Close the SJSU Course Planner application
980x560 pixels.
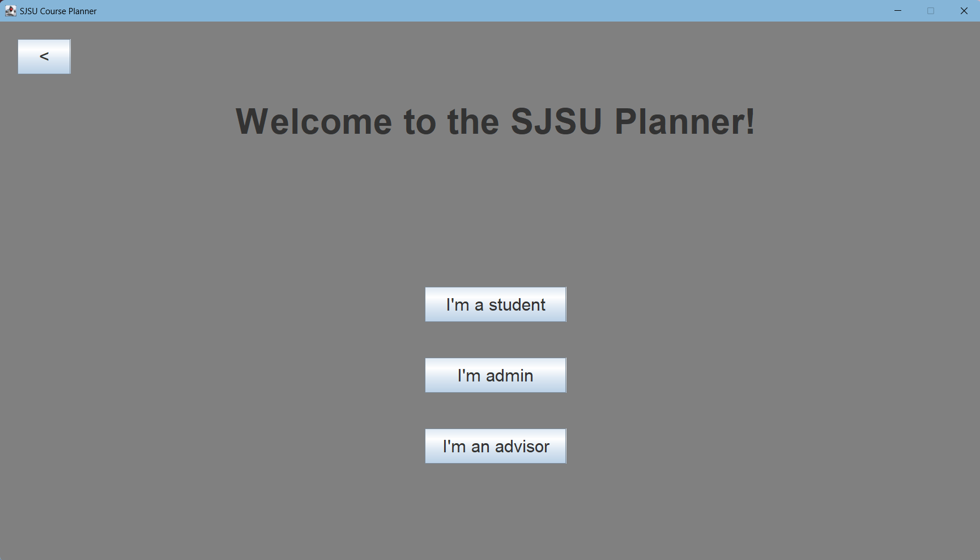[964, 10]
